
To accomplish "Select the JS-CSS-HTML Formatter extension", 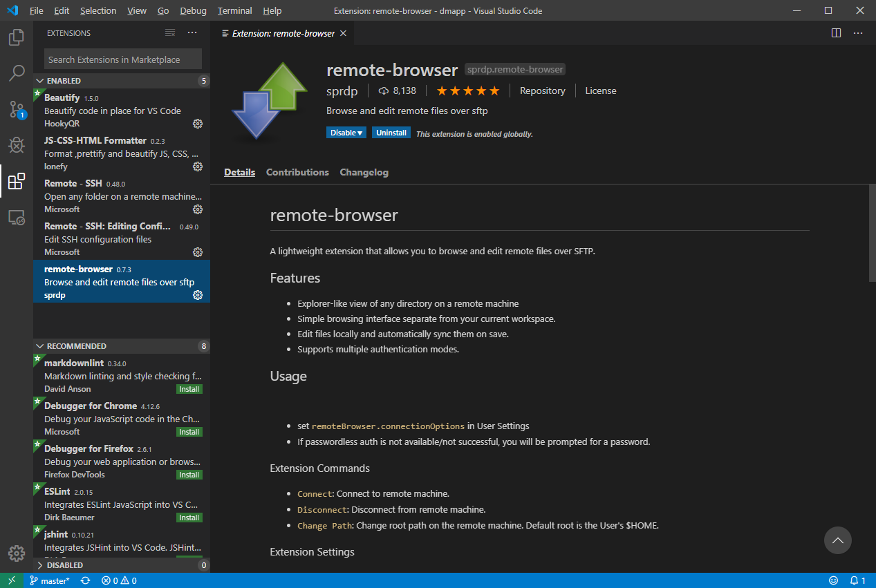I will [x=122, y=153].
